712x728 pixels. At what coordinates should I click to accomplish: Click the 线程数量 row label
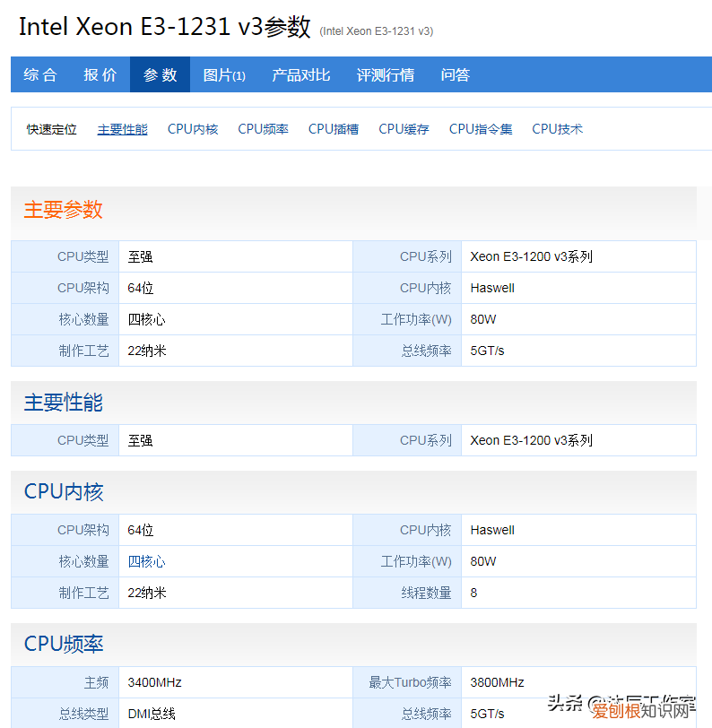pyautogui.click(x=426, y=593)
